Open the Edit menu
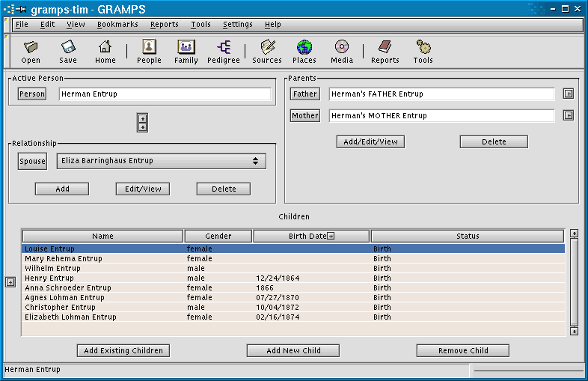588x381 pixels. coord(48,25)
